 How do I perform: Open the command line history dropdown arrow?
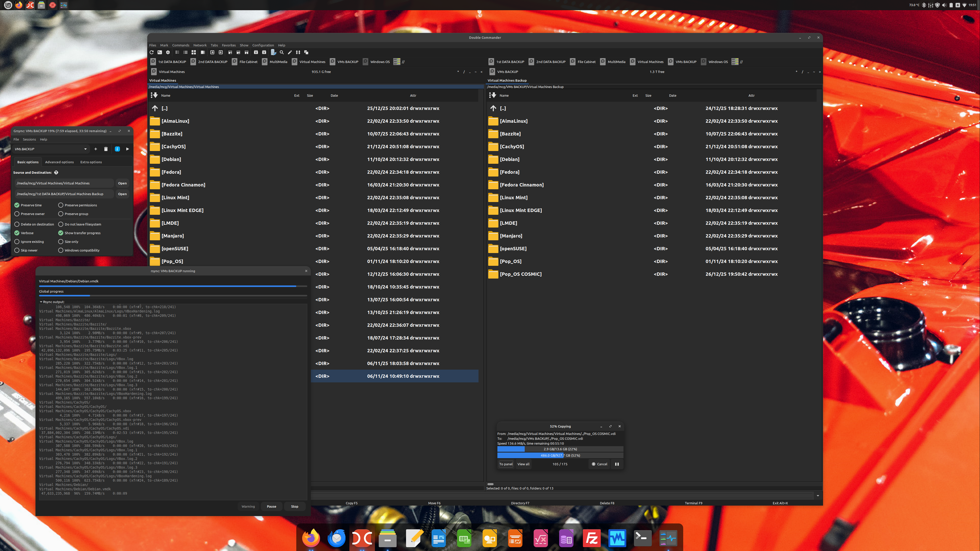click(x=817, y=495)
